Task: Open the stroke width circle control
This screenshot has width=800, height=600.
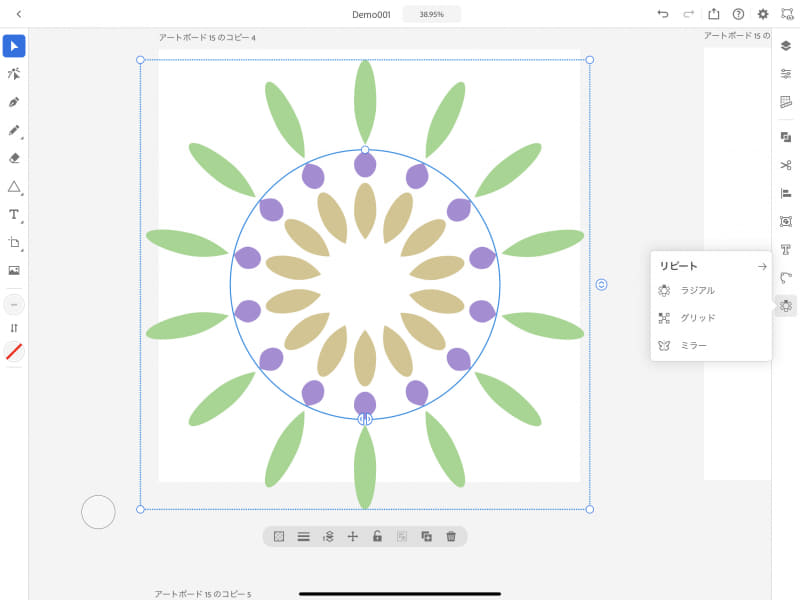Action: 14,305
